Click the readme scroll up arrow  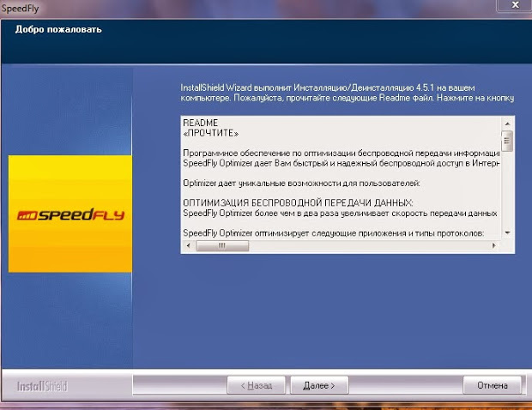pyautogui.click(x=508, y=124)
